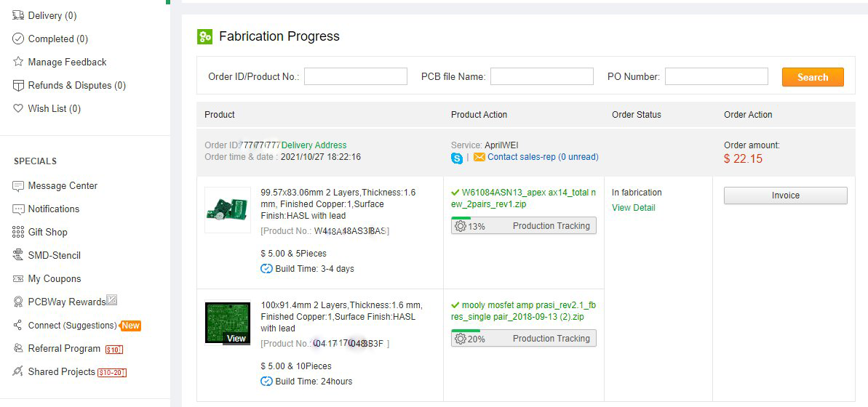Focus the PCB file Name field

coord(542,77)
